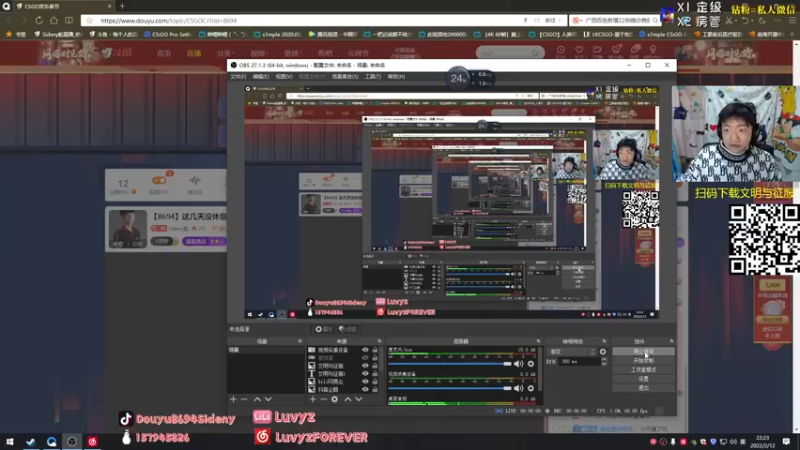The image size is (800, 450).
Task: Remove selected scene with the minus icon
Action: (244, 399)
